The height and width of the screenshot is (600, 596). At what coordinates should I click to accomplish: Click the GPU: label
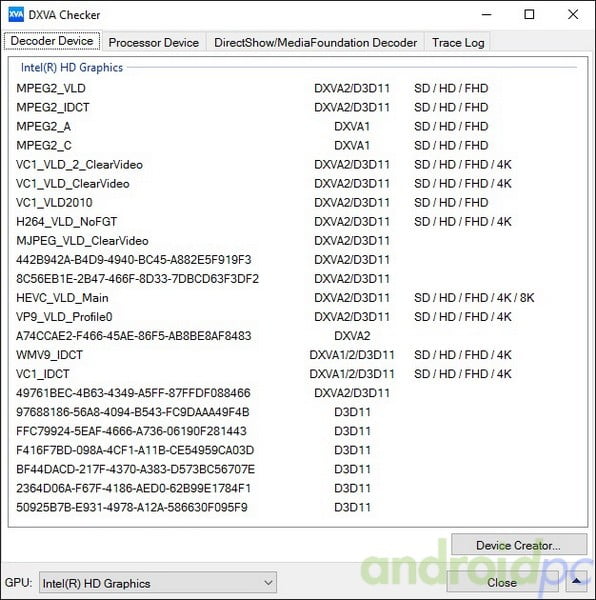[19, 582]
